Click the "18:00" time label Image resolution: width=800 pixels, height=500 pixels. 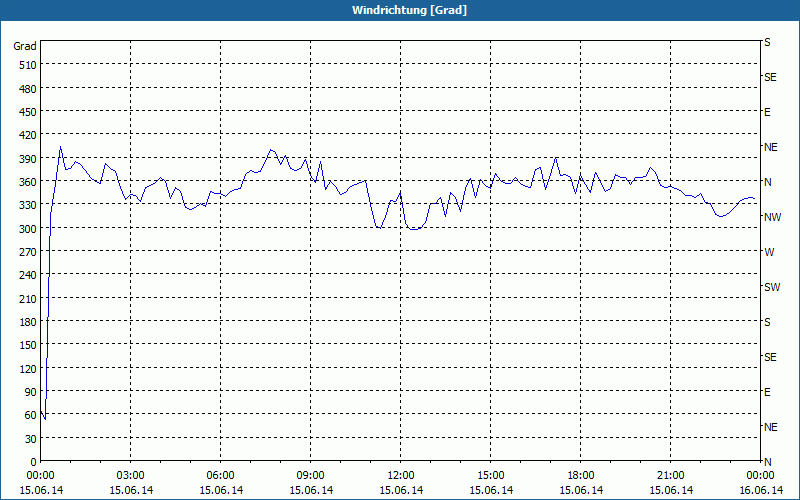pos(581,476)
